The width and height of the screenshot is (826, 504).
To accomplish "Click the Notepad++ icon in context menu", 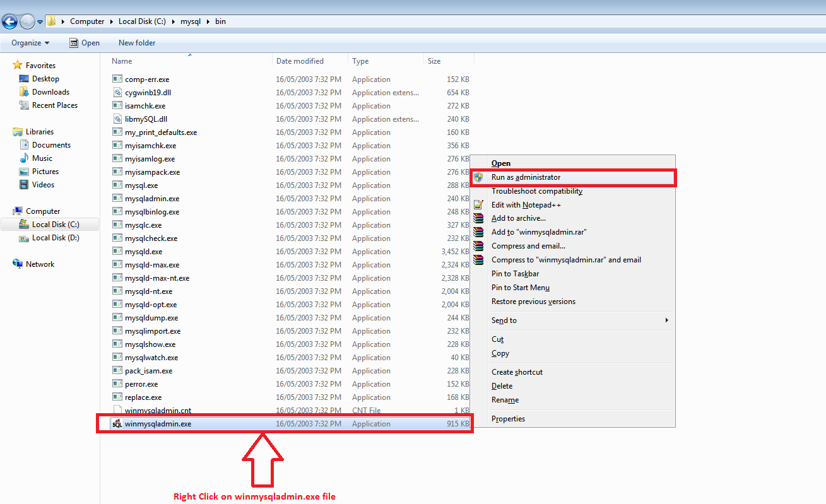I will [x=479, y=205].
